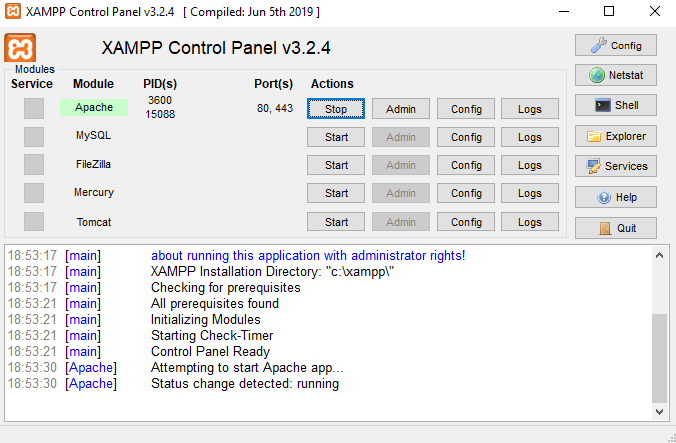Maximize the XAMPP Control Panel window
Screen dimensions: 676x443
pyautogui.click(x=609, y=11)
